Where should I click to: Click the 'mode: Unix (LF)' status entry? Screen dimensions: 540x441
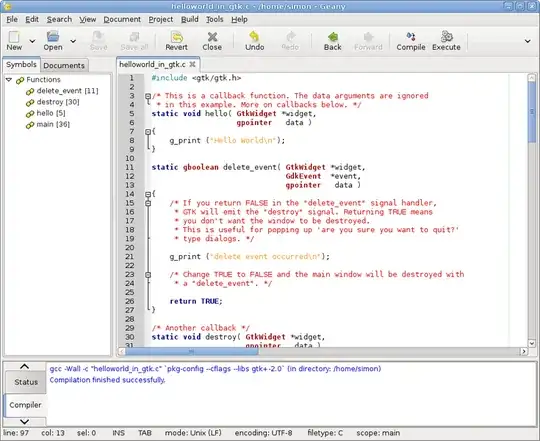pyautogui.click(x=193, y=433)
